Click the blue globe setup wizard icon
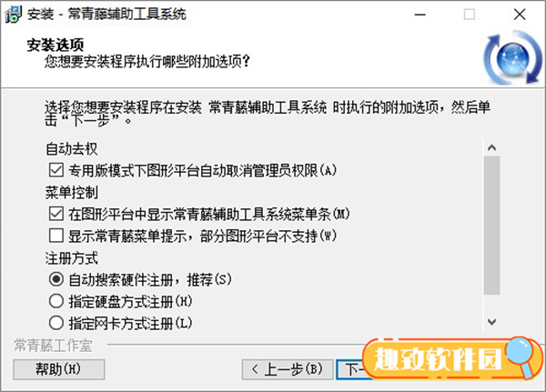This screenshot has height=392, width=546. point(512,58)
